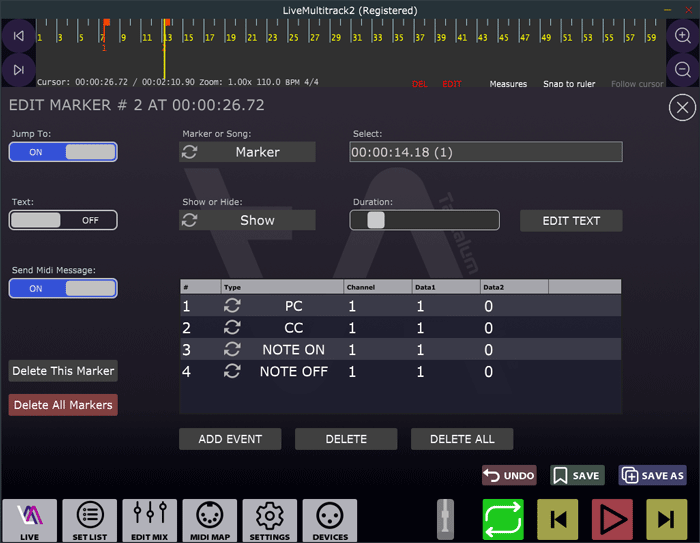Delete all MIDI events
700x543 pixels.
[x=462, y=439]
